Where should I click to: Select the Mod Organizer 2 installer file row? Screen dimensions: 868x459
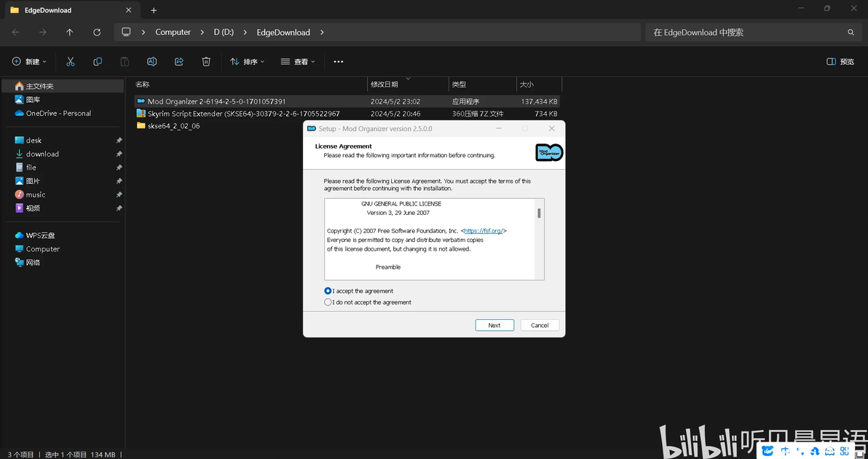347,101
